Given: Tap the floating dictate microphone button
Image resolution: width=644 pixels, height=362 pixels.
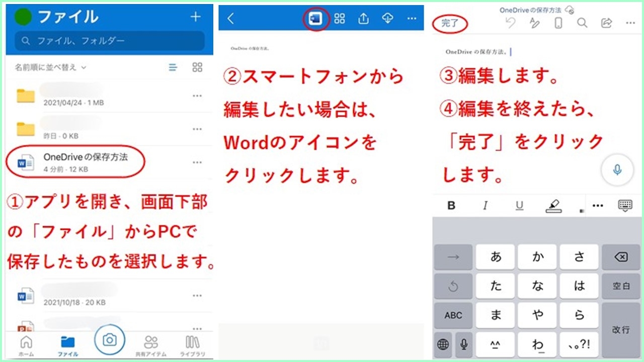Looking at the screenshot, I should click(617, 170).
